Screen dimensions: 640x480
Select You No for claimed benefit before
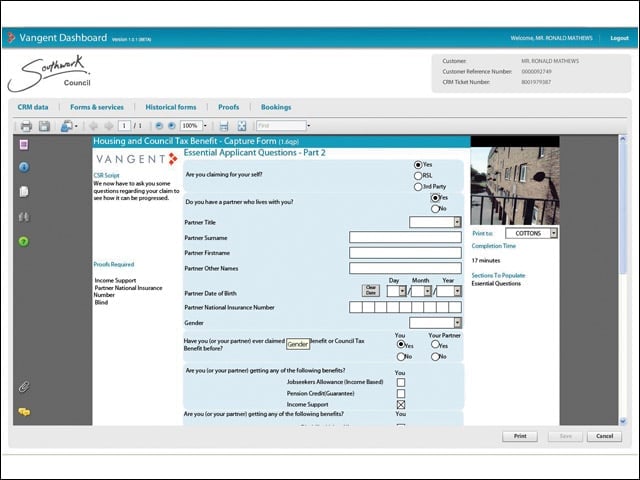coord(401,357)
